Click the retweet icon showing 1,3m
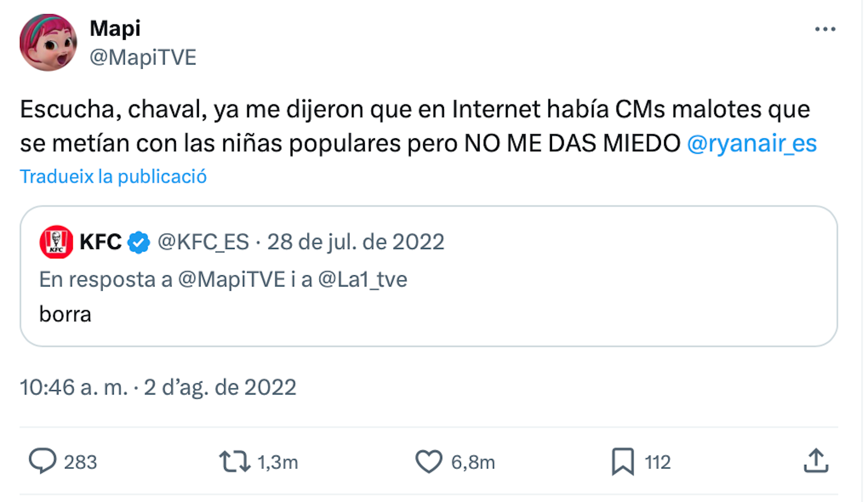Screen dimensions: 868x502 235,462
